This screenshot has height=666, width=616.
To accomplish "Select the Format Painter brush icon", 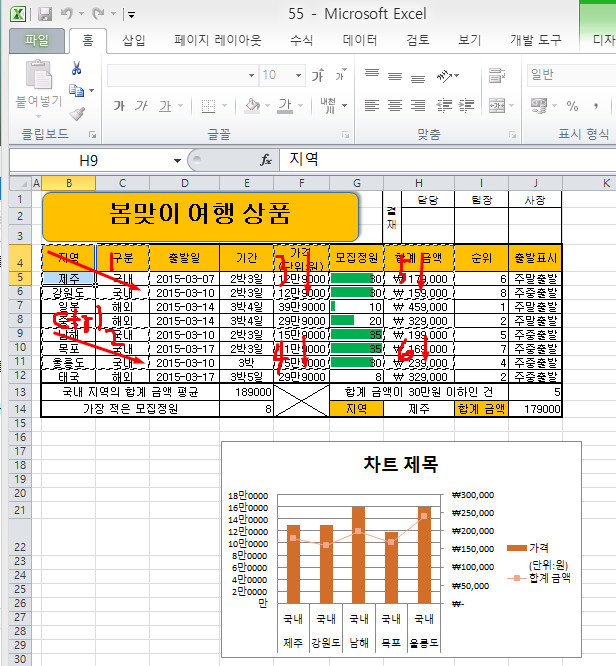I will 77,113.
